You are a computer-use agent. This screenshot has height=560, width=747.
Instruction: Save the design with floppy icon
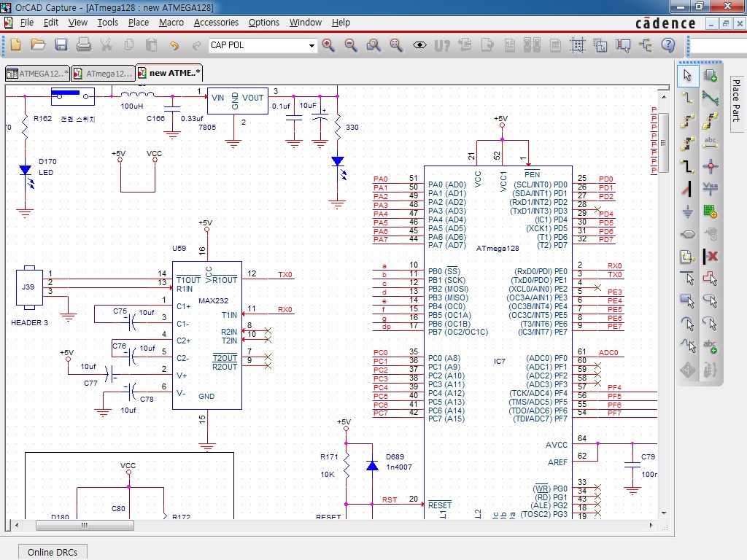(61, 44)
